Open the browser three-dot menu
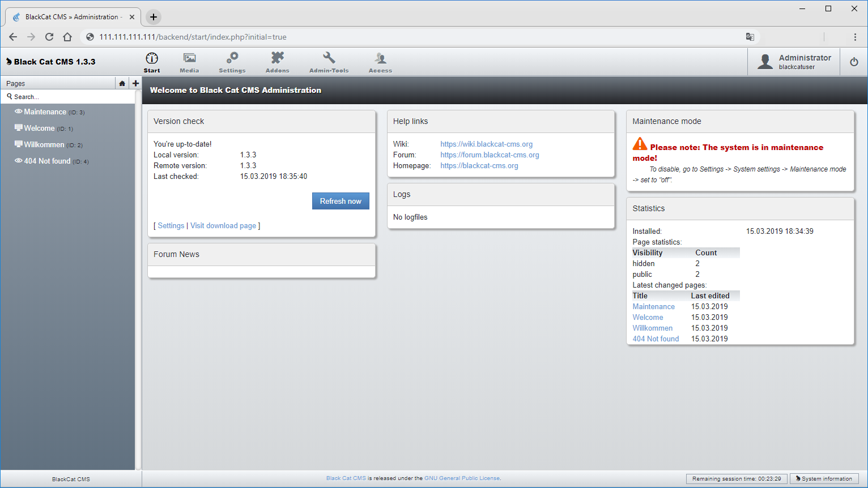Viewport: 868px width, 488px height. (856, 36)
